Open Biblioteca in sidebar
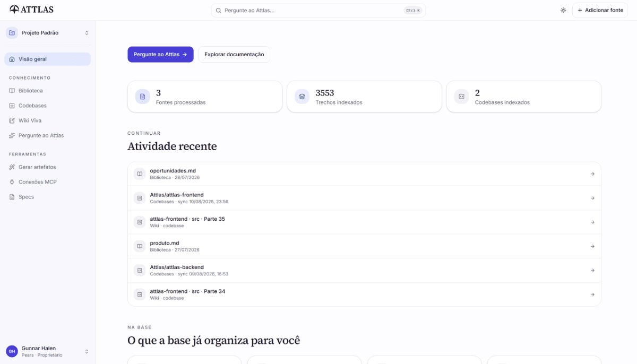 click(47, 91)
